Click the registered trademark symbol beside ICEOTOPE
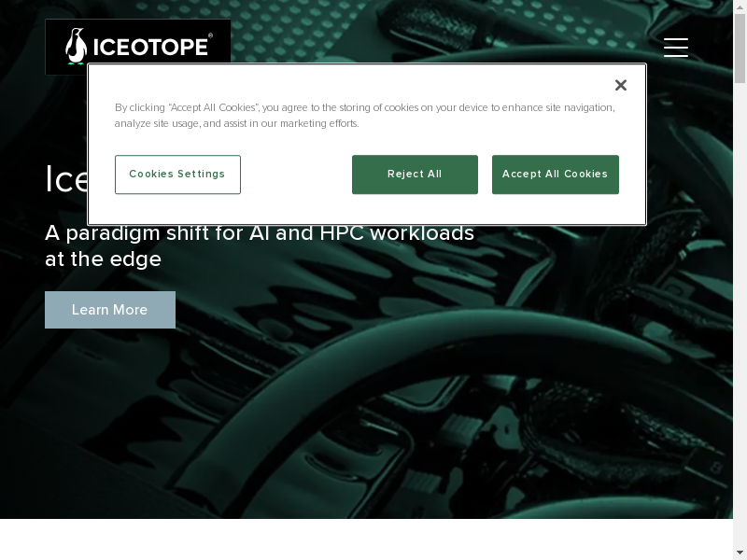Viewport: 747px width, 560px height. pos(211,35)
